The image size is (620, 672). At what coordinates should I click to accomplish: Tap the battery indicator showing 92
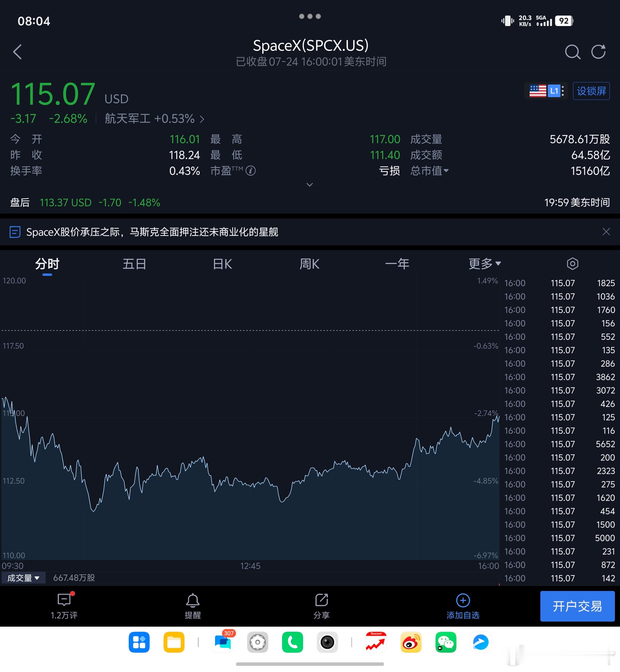[564, 21]
